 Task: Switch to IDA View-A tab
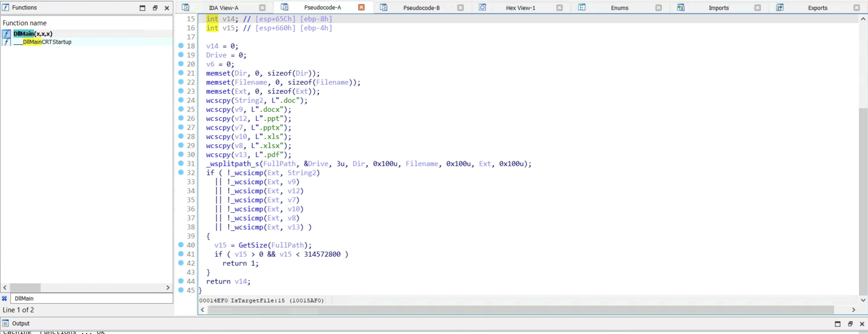[x=224, y=7]
